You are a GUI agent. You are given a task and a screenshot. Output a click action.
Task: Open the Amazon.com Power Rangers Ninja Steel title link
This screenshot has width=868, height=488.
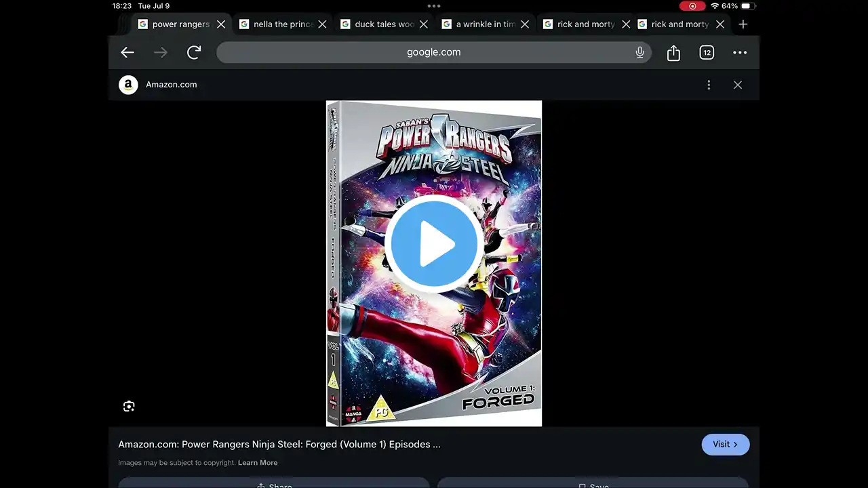tap(279, 445)
